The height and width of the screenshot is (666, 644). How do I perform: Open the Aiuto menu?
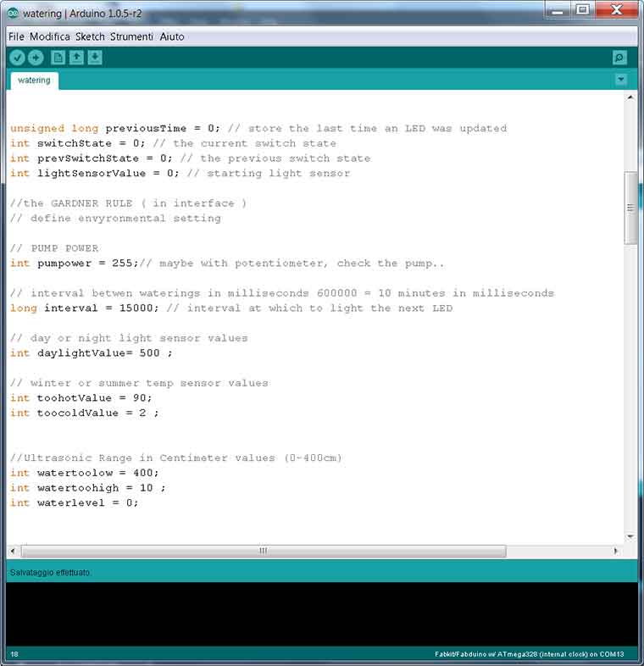[x=172, y=36]
